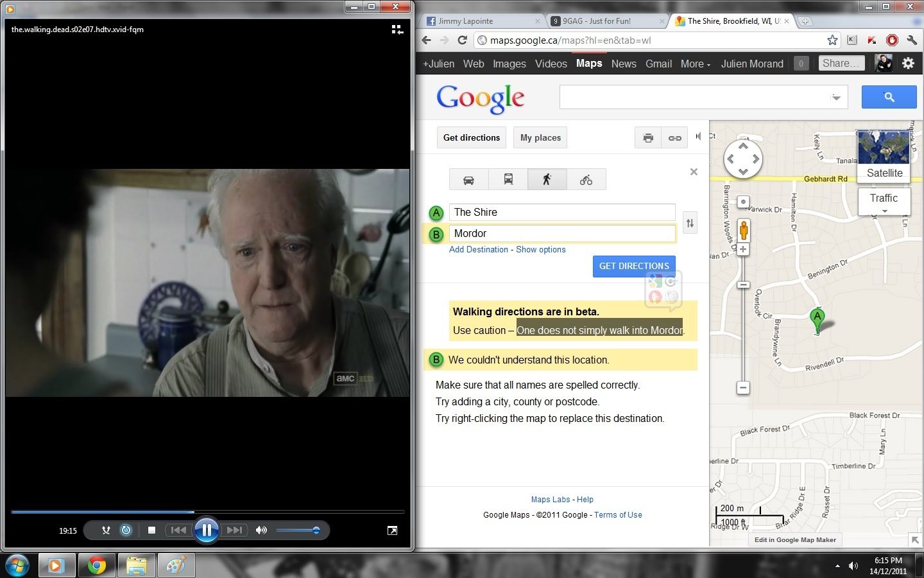
Task: Click Julien Morand profile picture
Action: tap(884, 63)
